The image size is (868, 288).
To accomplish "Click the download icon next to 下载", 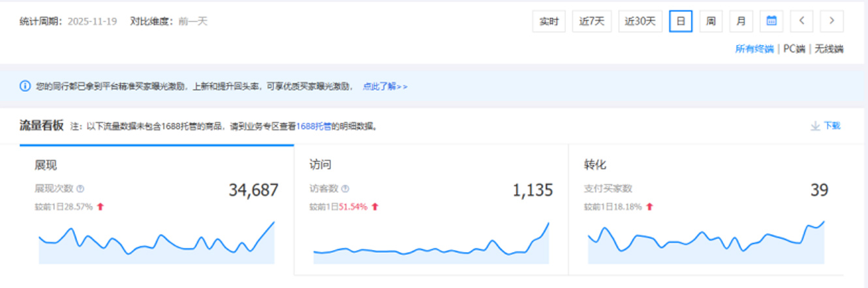I will click(814, 126).
